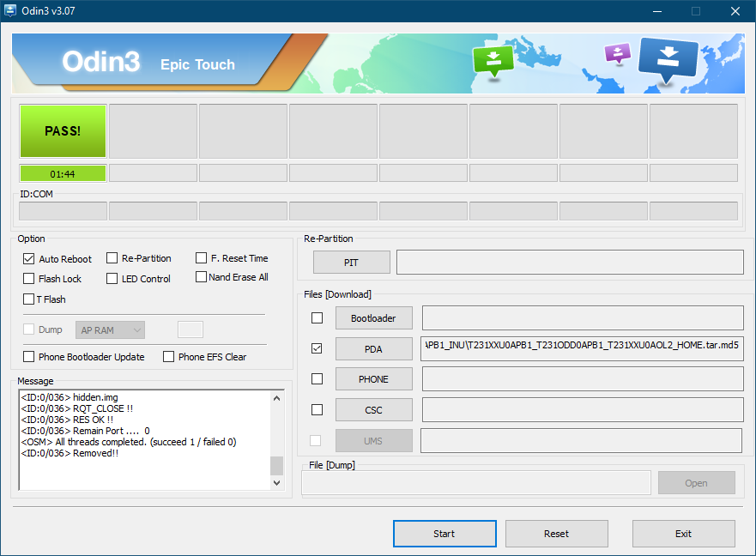Click the PHONE file button
The image size is (756, 556).
click(x=373, y=379)
